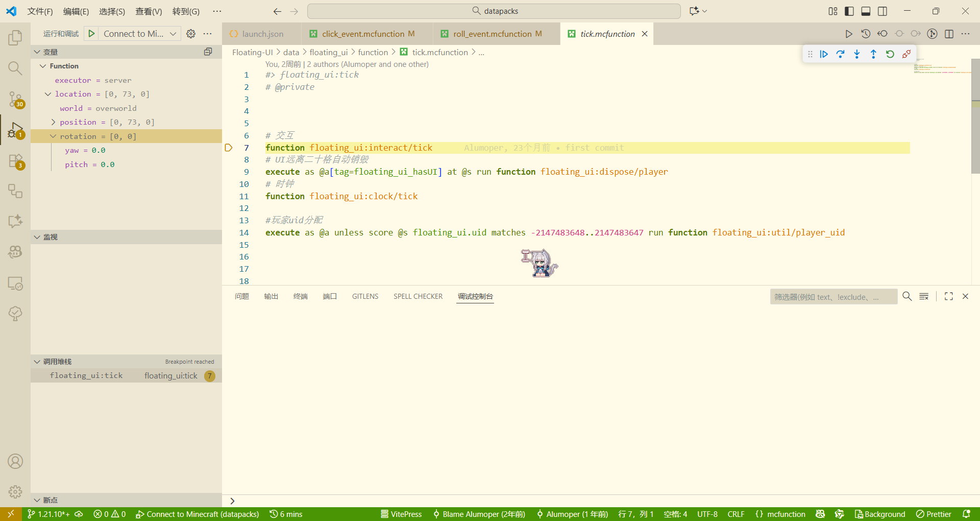Collapse the rotation variable node
This screenshot has width=980, height=521.
53,136
